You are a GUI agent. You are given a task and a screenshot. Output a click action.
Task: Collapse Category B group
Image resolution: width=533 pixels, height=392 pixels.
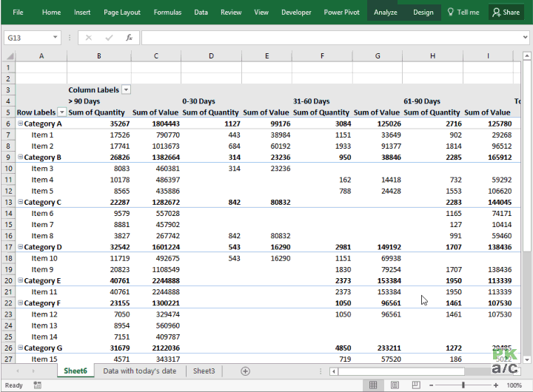[21, 157]
